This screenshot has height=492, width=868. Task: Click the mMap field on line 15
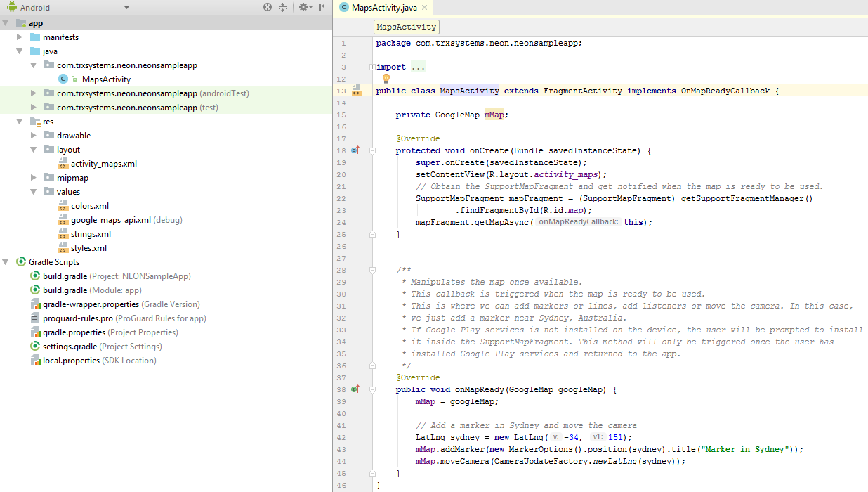[x=494, y=115]
